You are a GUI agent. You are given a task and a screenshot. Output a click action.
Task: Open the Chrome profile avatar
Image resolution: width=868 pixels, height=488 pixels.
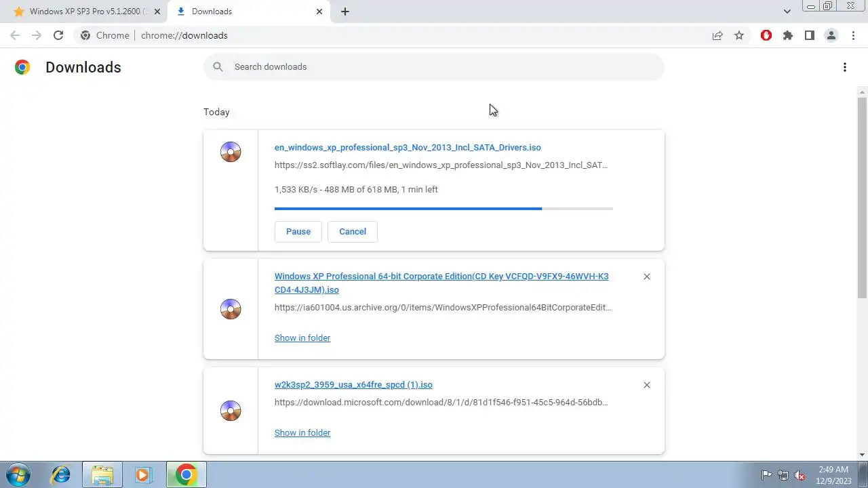[831, 35]
